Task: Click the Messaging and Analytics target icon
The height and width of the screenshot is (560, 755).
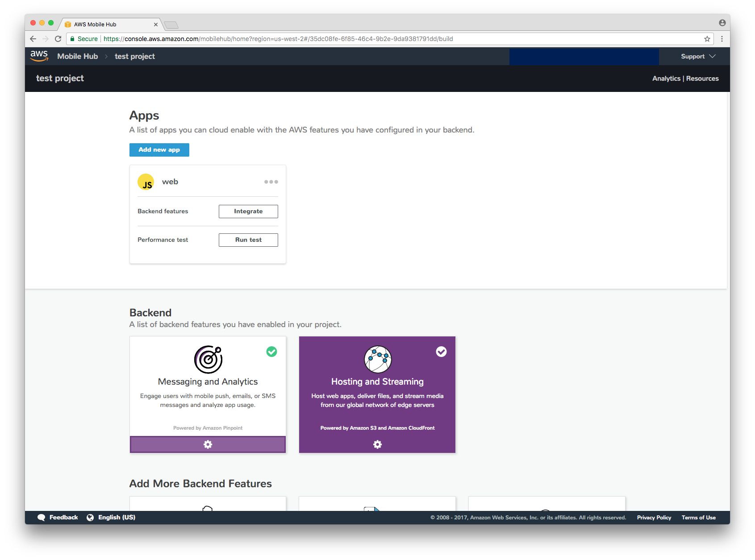Action: (x=208, y=359)
